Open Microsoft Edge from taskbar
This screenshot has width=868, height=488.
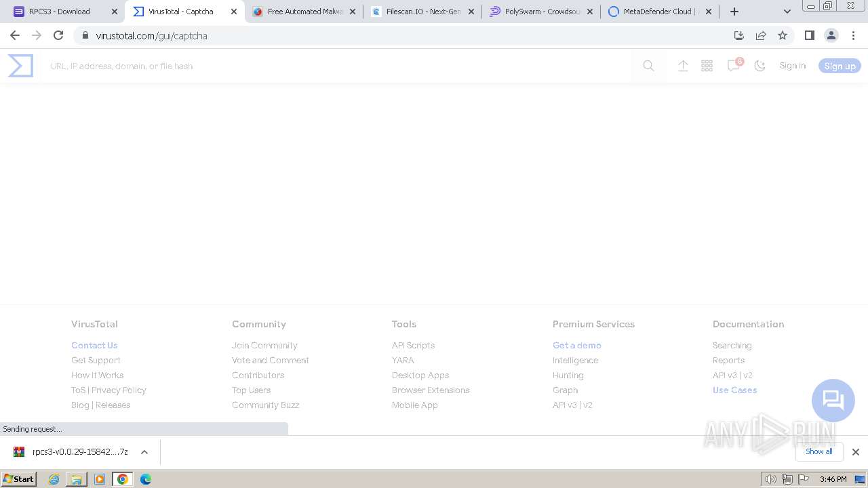146,479
